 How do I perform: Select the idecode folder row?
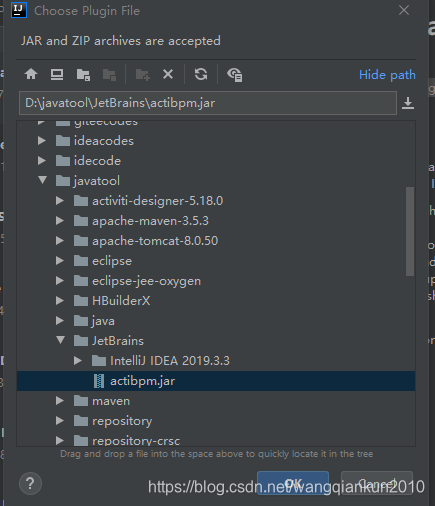click(216, 161)
